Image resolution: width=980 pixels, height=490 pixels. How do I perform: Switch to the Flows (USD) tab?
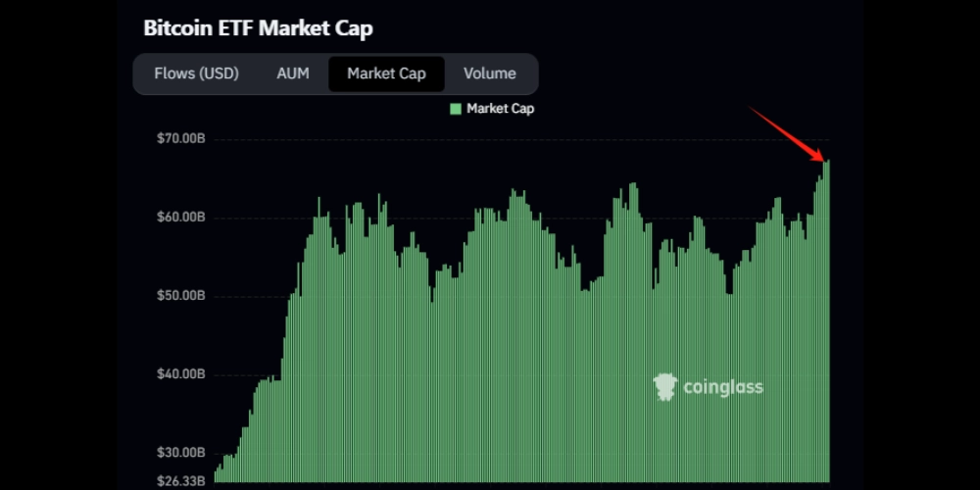196,73
